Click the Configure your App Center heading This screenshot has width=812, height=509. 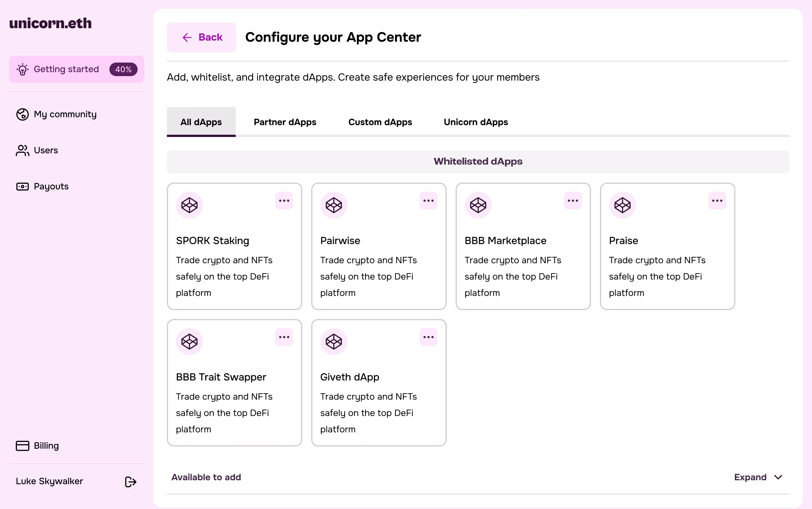point(333,37)
